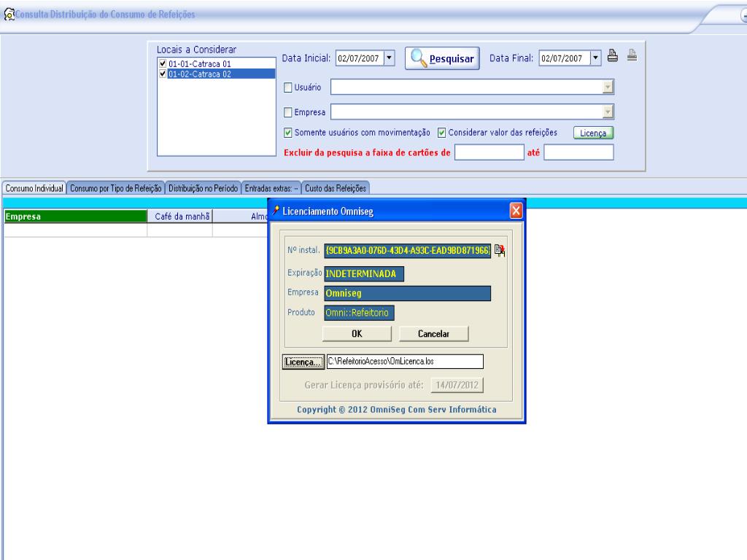Click the greyed printer icon at far right
Image resolution: width=747 pixels, height=560 pixels.
632,55
